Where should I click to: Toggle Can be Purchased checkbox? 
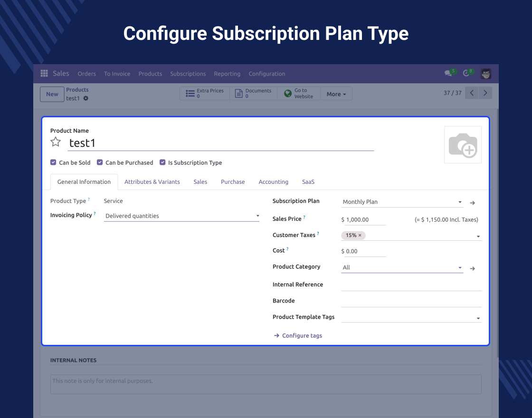click(100, 162)
